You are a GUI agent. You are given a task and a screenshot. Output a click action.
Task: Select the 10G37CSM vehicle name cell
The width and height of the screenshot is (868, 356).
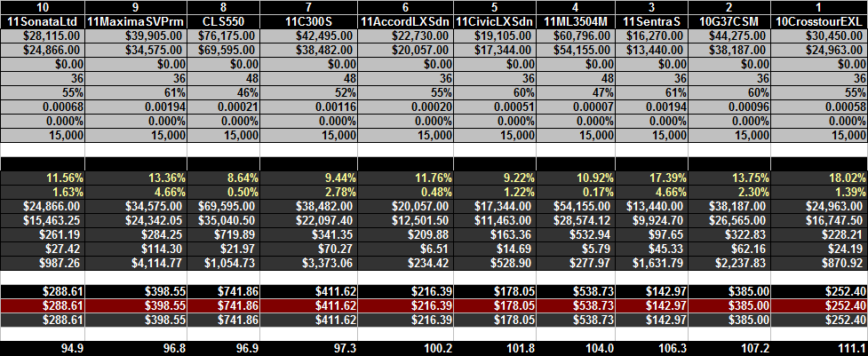[729, 22]
